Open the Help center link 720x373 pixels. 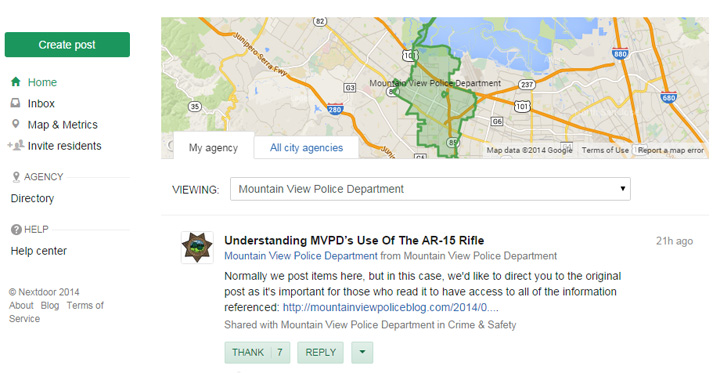pyautogui.click(x=39, y=251)
